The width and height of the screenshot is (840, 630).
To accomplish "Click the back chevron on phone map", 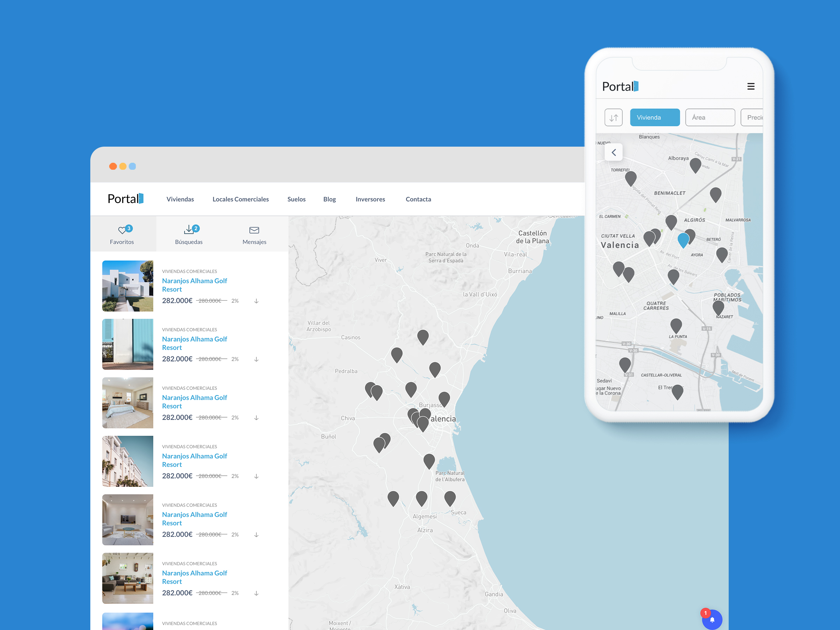I will point(613,152).
